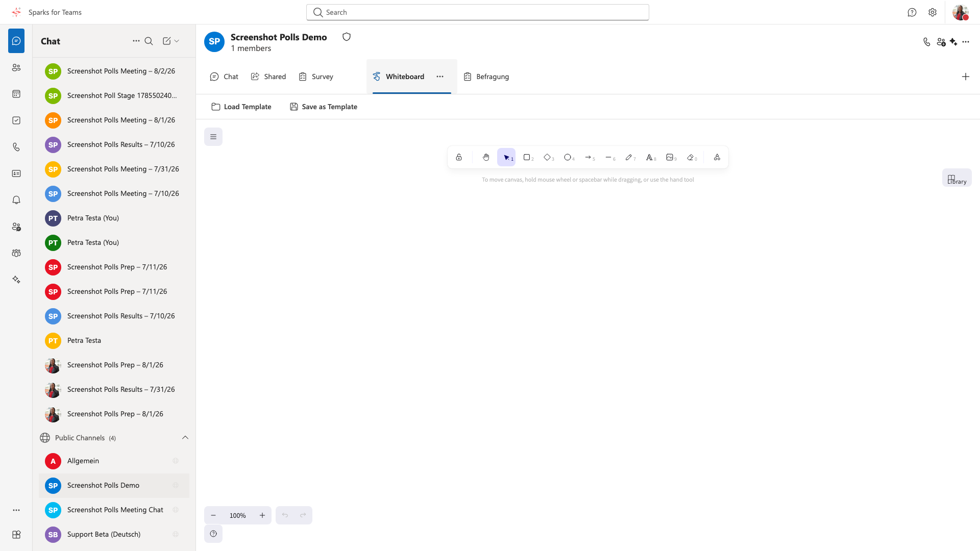
Task: Open the Survey tab
Action: [316, 77]
